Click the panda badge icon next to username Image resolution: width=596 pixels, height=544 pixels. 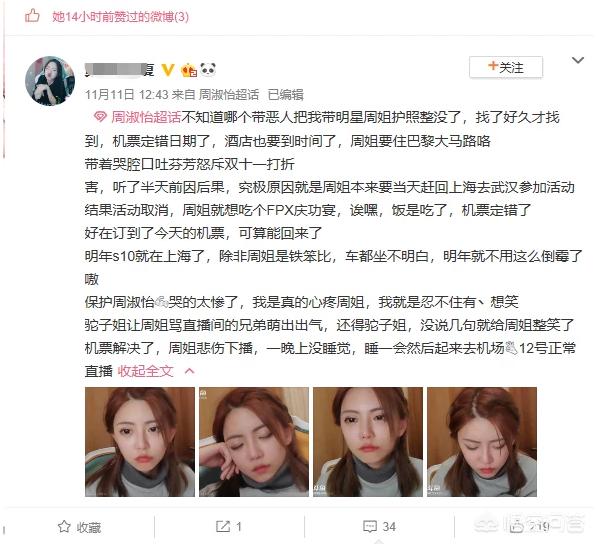click(208, 70)
